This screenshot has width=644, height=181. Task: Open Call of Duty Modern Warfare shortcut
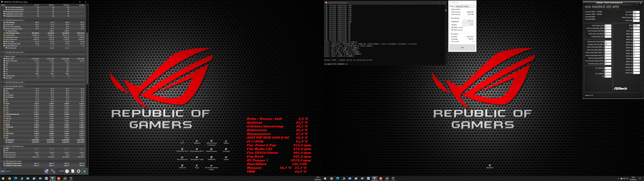coord(211,167)
